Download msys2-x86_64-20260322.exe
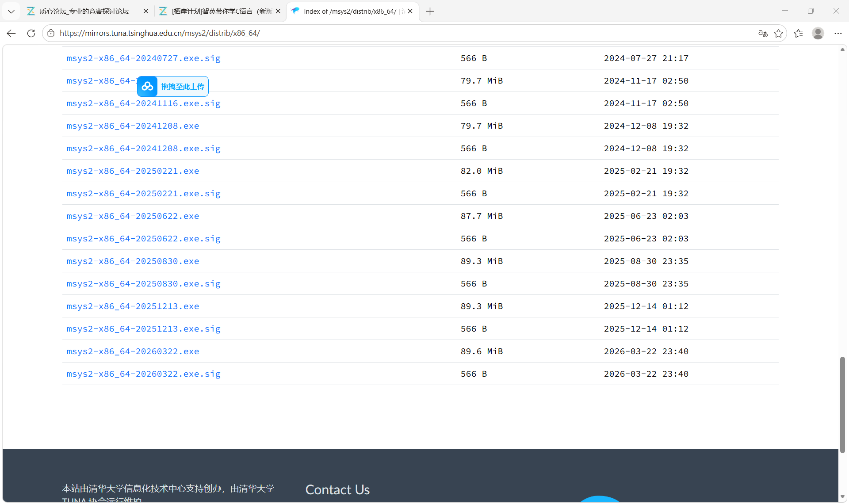Viewport: 849px width, 504px height. pos(133,351)
